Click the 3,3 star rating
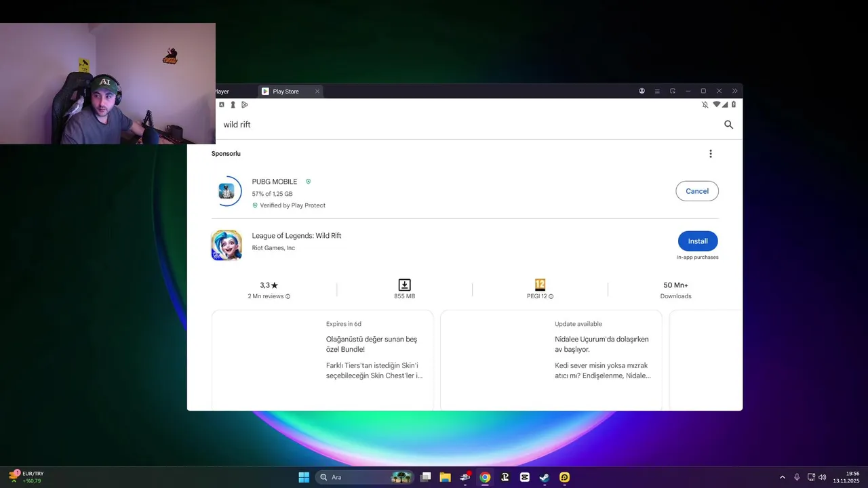Image resolution: width=868 pixels, height=488 pixels. tap(269, 285)
